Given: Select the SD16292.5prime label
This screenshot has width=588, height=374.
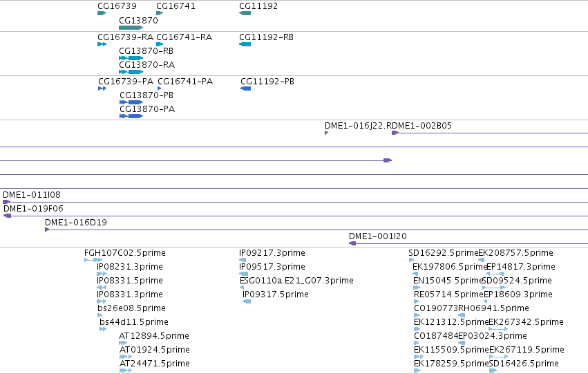Looking at the screenshot, I should tap(444, 253).
